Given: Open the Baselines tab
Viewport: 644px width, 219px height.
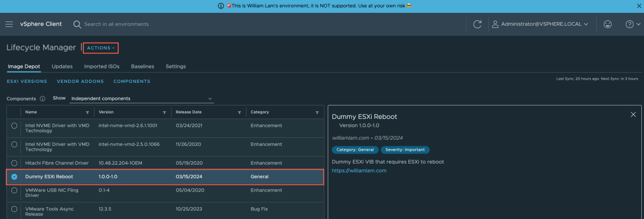Looking at the screenshot, I should 142,66.
